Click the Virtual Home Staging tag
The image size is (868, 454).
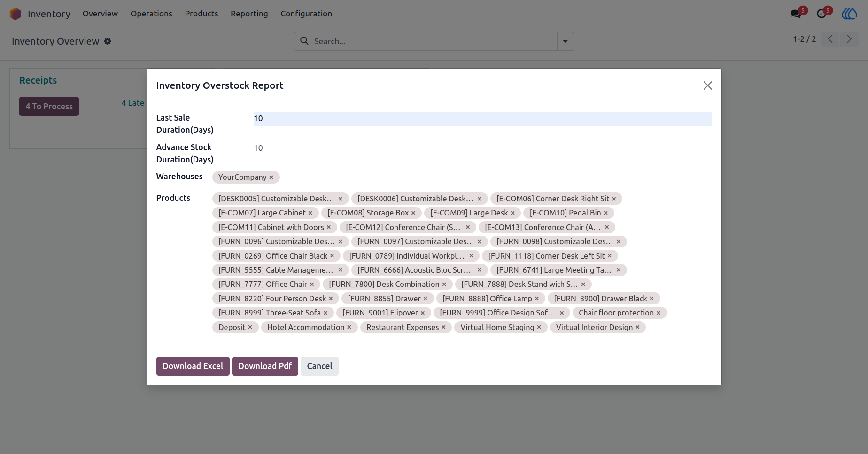click(x=501, y=328)
